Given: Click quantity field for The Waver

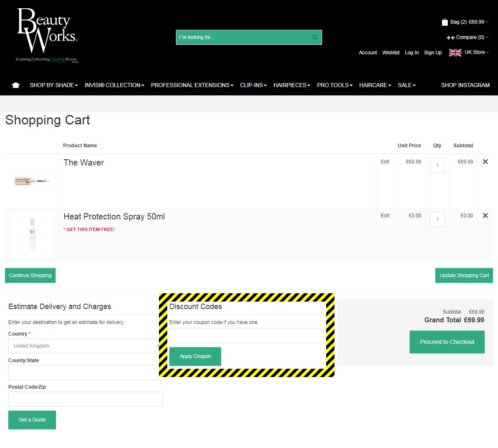Looking at the screenshot, I should click(437, 166).
